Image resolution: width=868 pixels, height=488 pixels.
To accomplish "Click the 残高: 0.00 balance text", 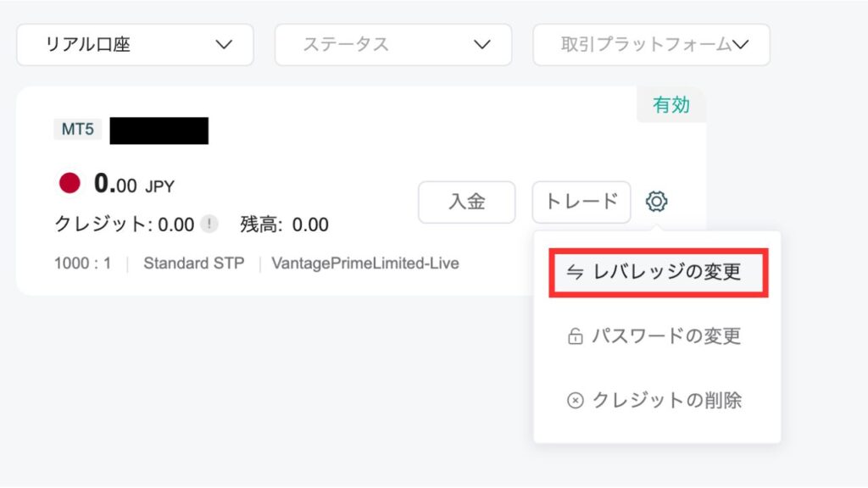I will 284,224.
